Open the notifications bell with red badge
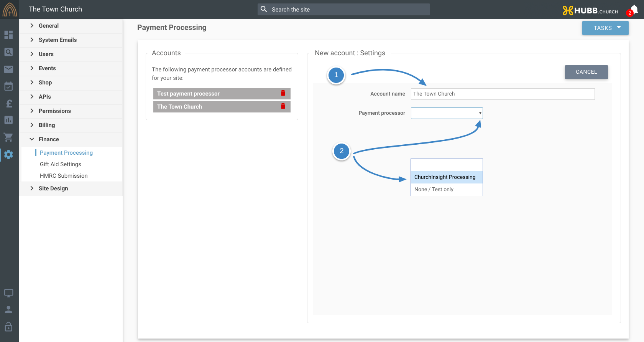 [633, 10]
